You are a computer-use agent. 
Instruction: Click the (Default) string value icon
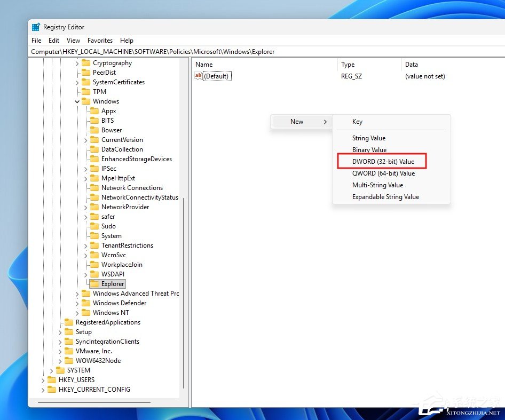(x=199, y=76)
